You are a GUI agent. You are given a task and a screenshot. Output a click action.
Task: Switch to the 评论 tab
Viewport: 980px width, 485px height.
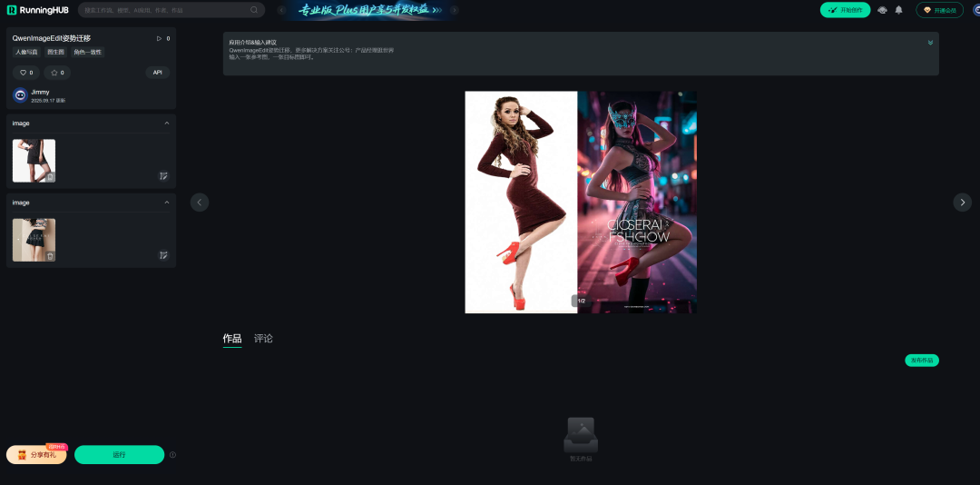[263, 339]
